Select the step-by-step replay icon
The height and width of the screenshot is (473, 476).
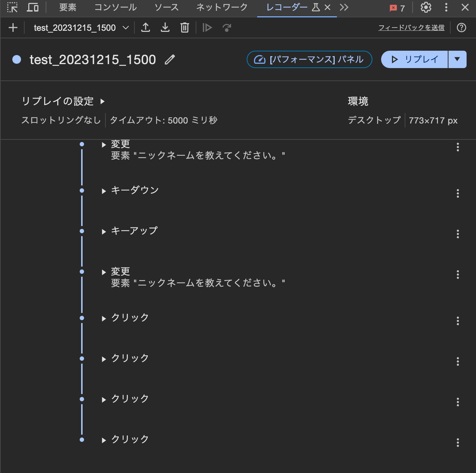207,28
